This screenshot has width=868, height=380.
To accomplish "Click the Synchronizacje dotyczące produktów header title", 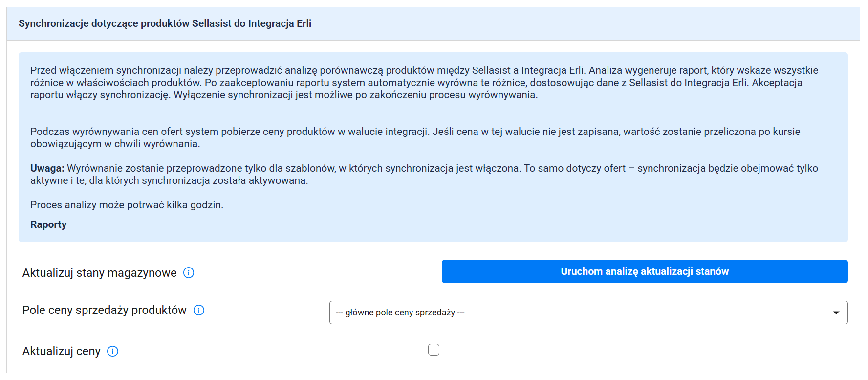I will tap(165, 23).
